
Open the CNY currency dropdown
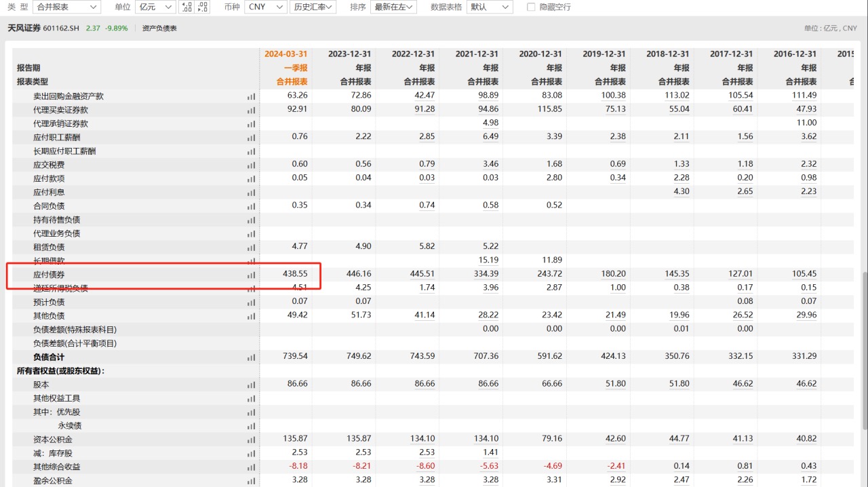point(266,7)
